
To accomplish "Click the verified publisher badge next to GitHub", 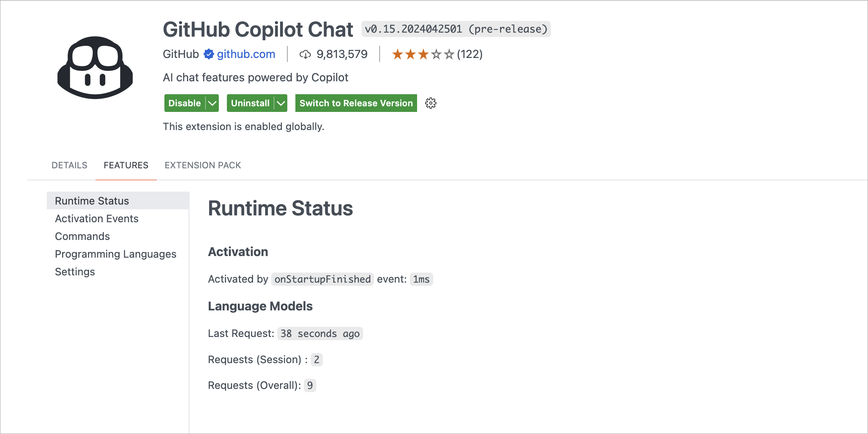I will click(x=208, y=54).
